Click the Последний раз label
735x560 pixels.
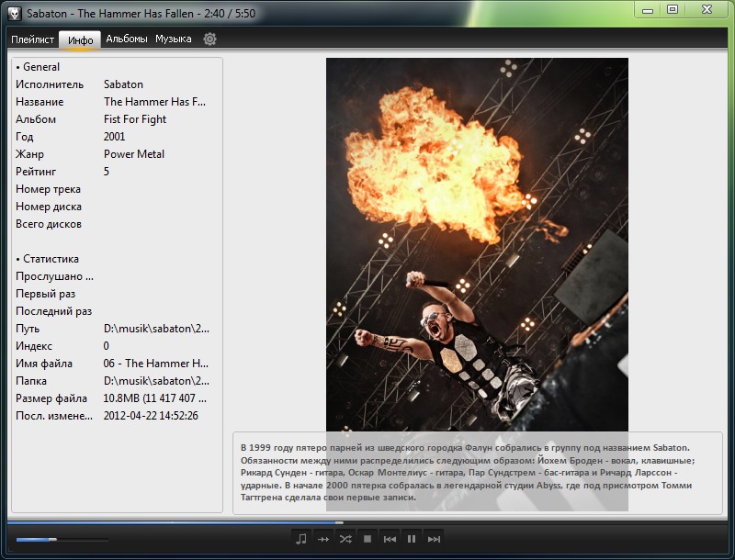tap(54, 311)
